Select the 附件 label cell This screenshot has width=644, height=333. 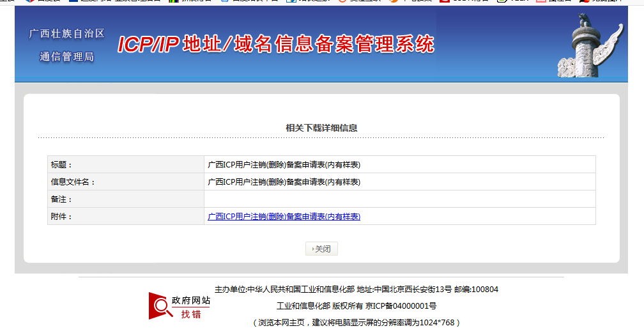[125, 217]
